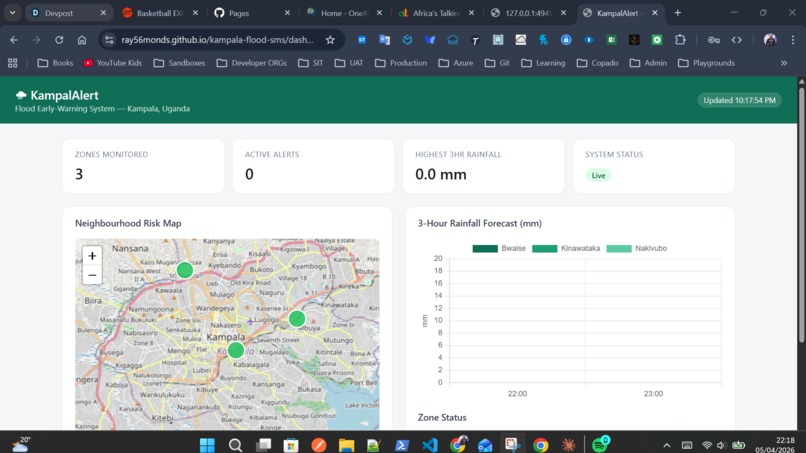Open the blue lightning bolt extension icon
Image resolution: width=806 pixels, height=453 pixels.
pyautogui.click(x=543, y=40)
